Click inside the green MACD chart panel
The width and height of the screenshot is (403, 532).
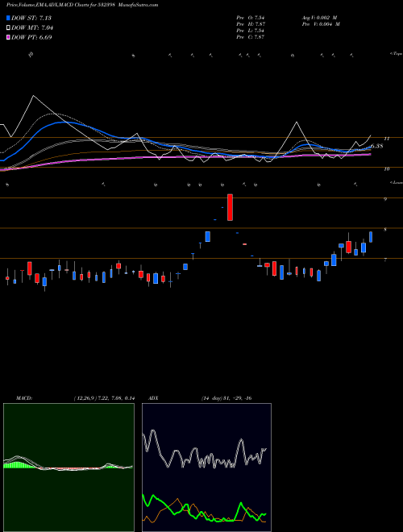point(69,468)
